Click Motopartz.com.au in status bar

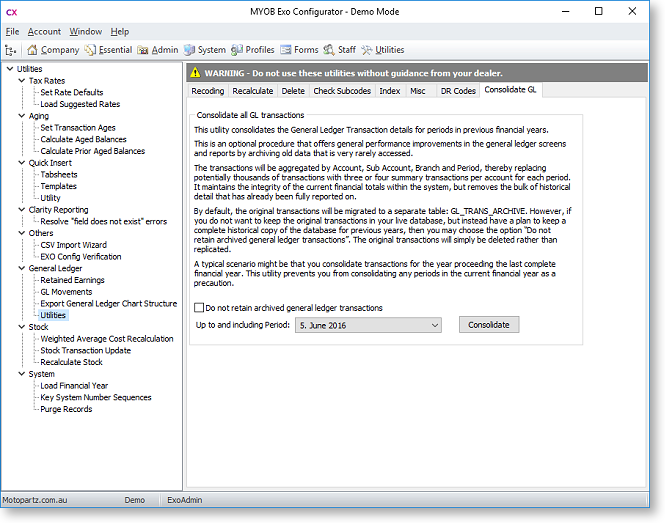click(35, 500)
